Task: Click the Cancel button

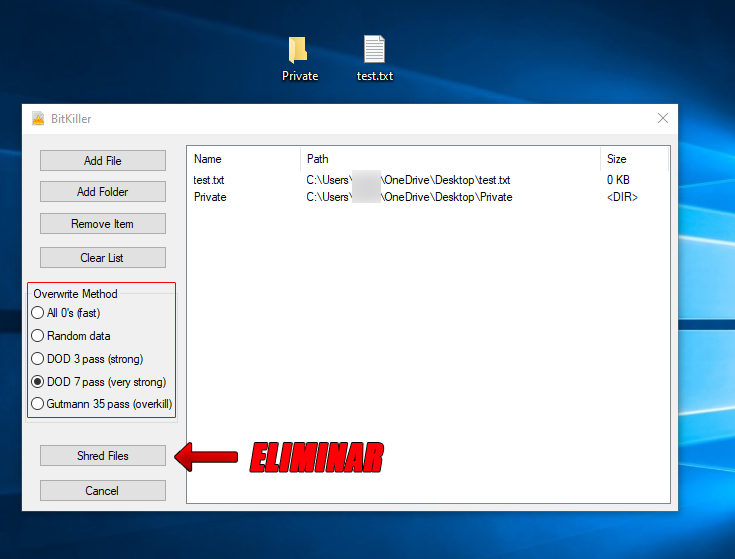Action: pos(103,491)
